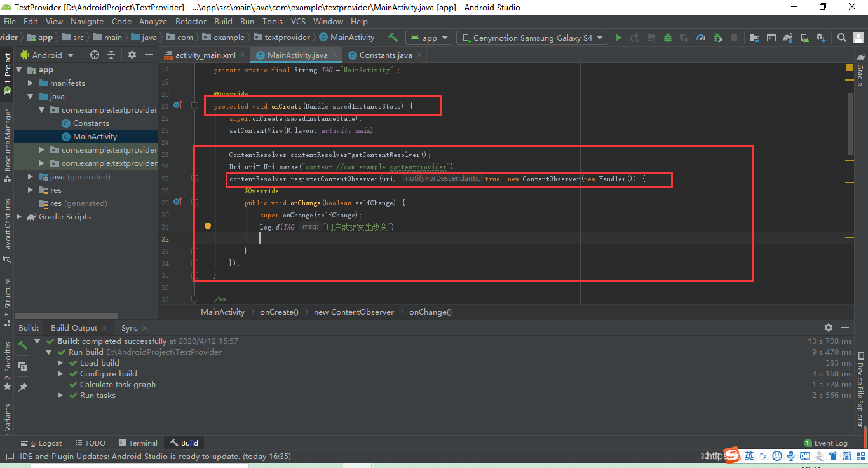Collapse Run build node
868x468 pixels.
(x=49, y=352)
